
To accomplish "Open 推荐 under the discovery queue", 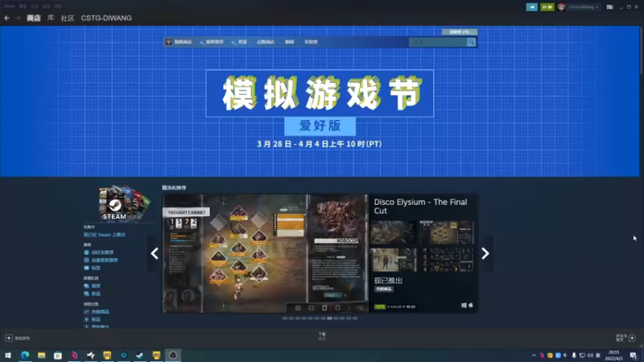I will click(x=96, y=286).
